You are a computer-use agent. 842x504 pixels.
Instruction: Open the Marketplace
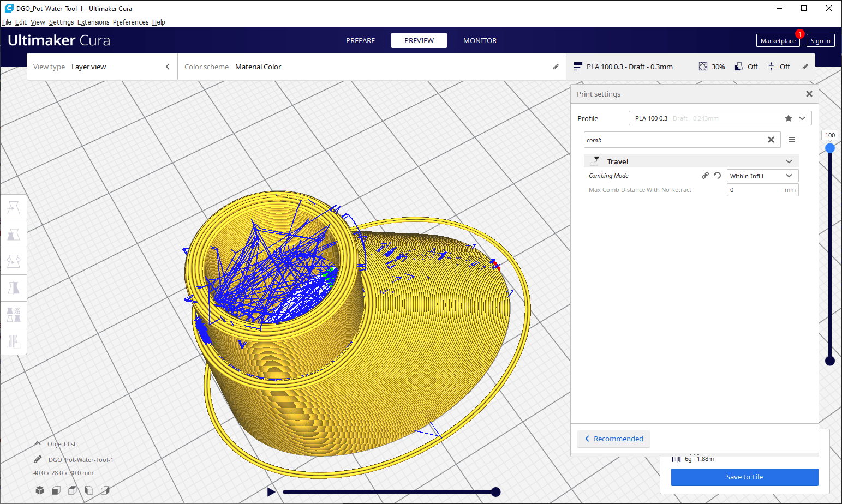pos(778,41)
